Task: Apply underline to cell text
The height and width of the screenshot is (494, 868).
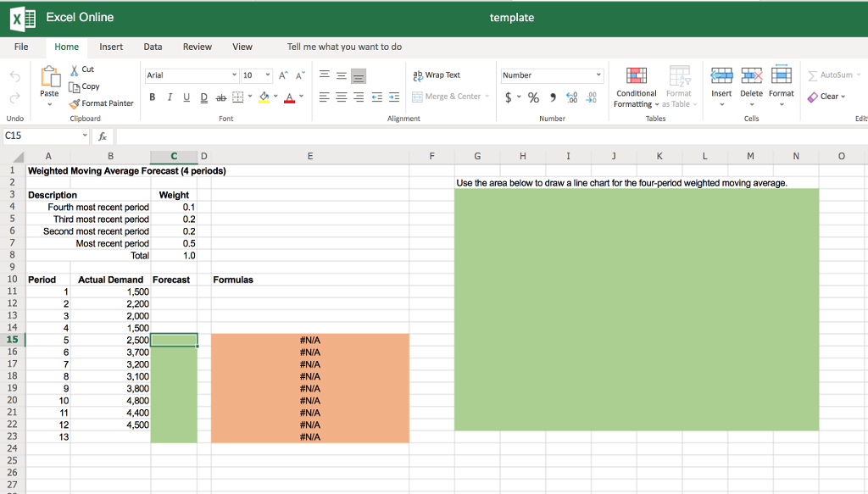Action: (186, 97)
